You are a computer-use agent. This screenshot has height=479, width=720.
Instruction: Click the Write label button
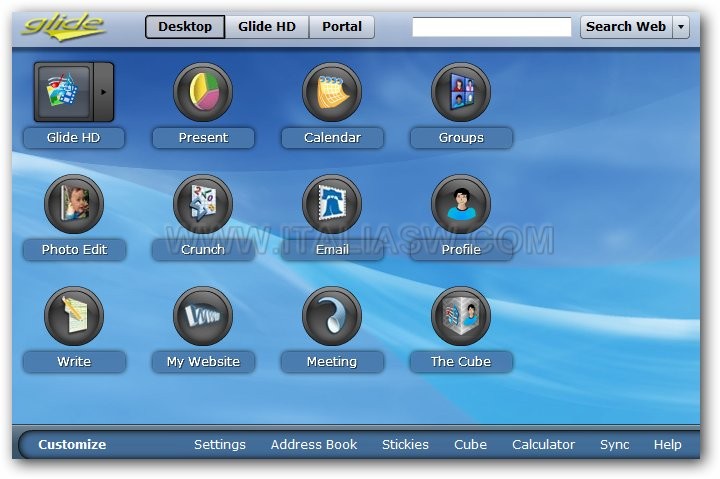click(74, 361)
